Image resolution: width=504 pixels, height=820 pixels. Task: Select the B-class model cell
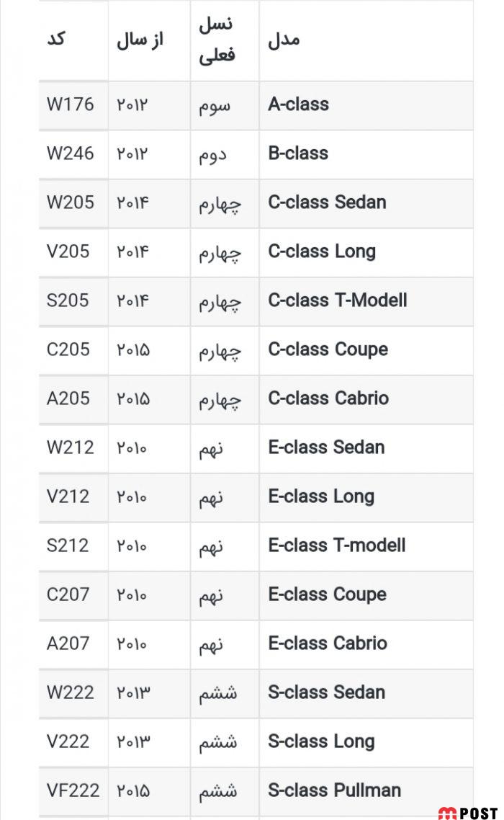(298, 153)
